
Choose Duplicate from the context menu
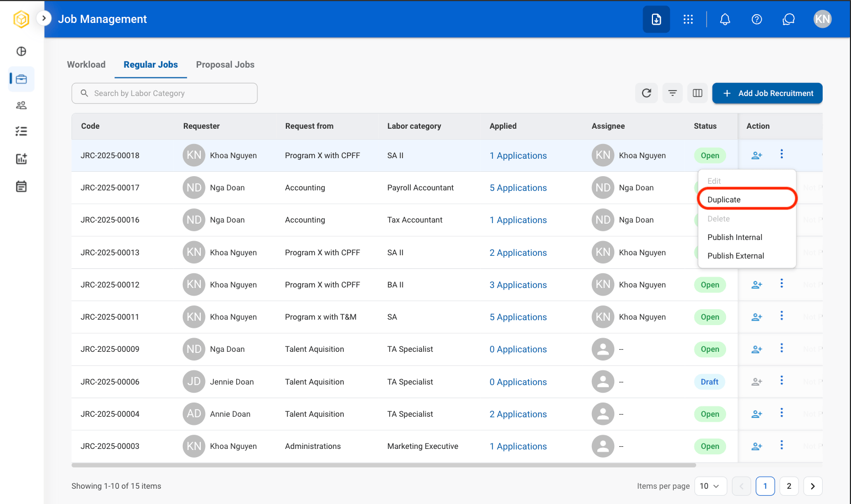pos(747,200)
